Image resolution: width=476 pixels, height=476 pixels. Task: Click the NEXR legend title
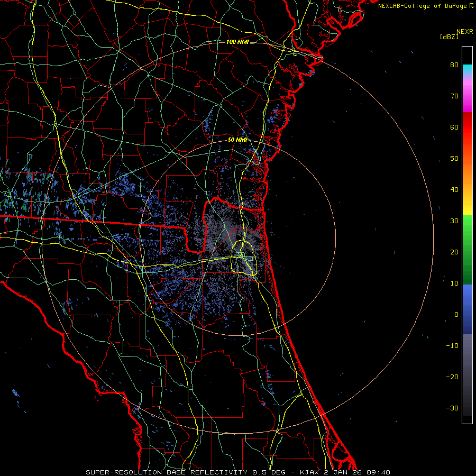tap(465, 32)
